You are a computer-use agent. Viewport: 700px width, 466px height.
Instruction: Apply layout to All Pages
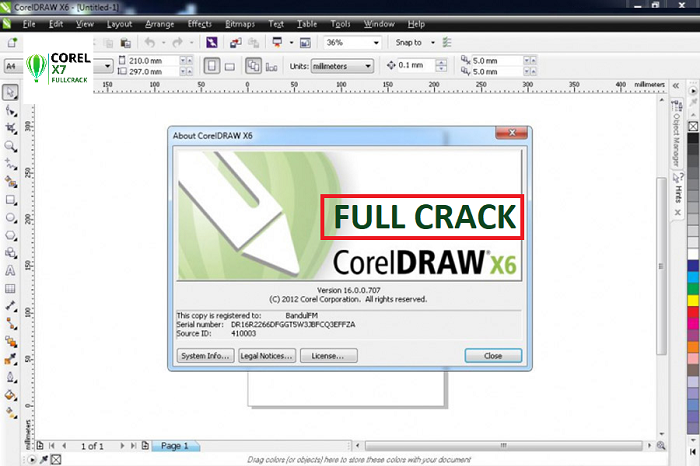pyautogui.click(x=254, y=66)
